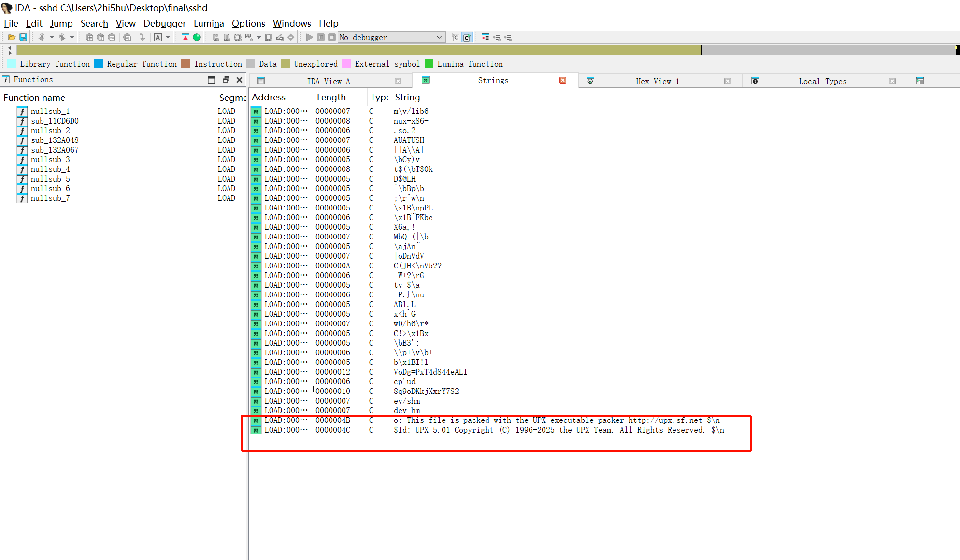Click the green circle toolbar icon
Screen dimensions: 960x560
[x=197, y=37]
